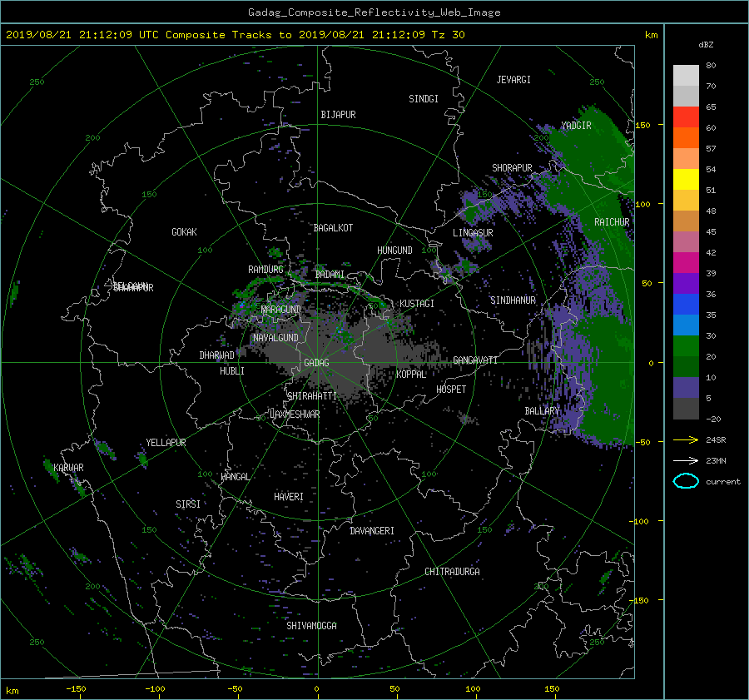749x700 pixels.
Task: Click the HUBLI city label
Action: (232, 371)
